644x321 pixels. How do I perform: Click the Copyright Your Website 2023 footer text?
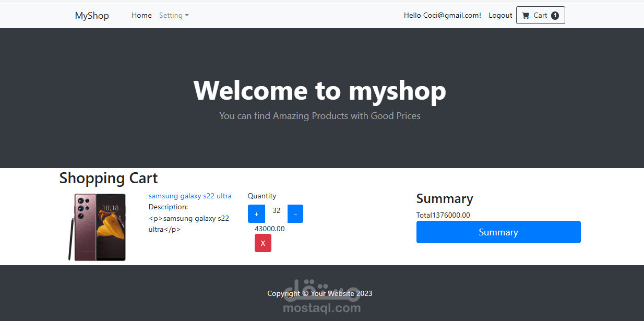point(319,293)
